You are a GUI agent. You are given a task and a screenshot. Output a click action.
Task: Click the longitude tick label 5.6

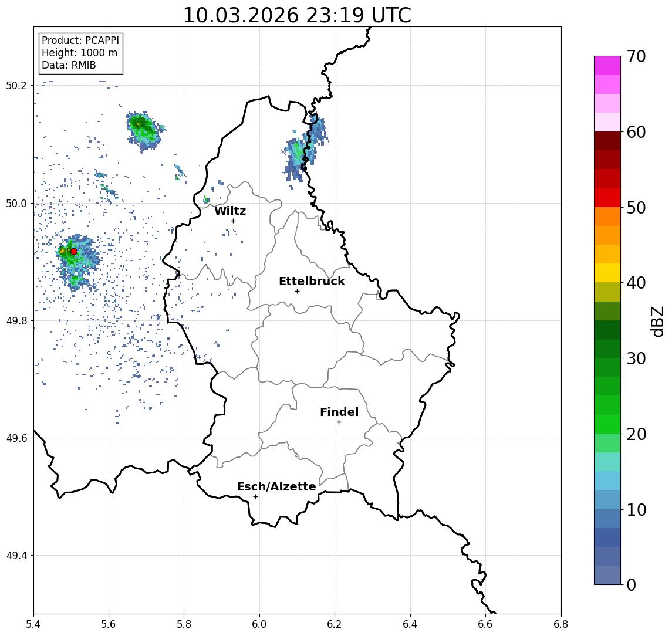(109, 624)
